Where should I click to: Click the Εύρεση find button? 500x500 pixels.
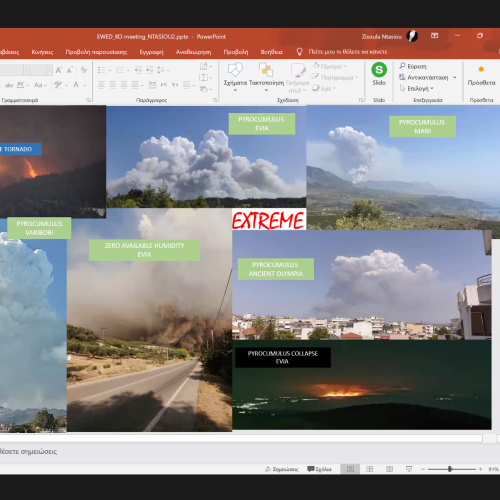413,66
